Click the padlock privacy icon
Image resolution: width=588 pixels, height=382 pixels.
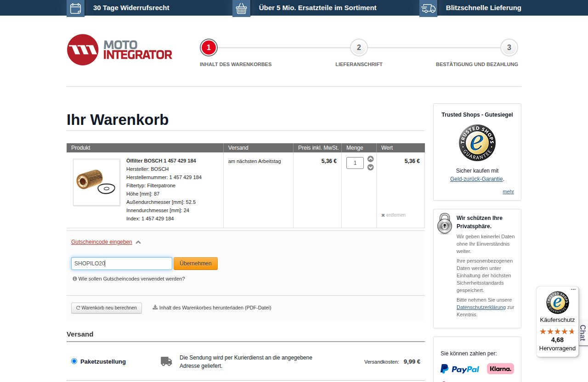[445, 223]
